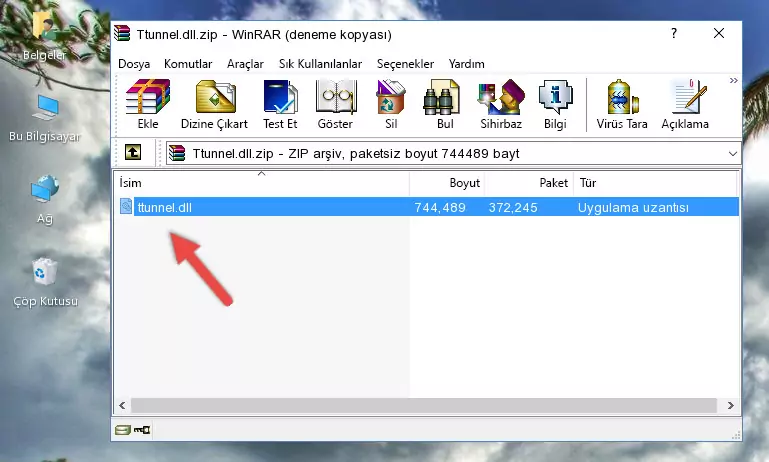Image resolution: width=769 pixels, height=462 pixels.
Task: Go up one folder level
Action: coord(133,153)
